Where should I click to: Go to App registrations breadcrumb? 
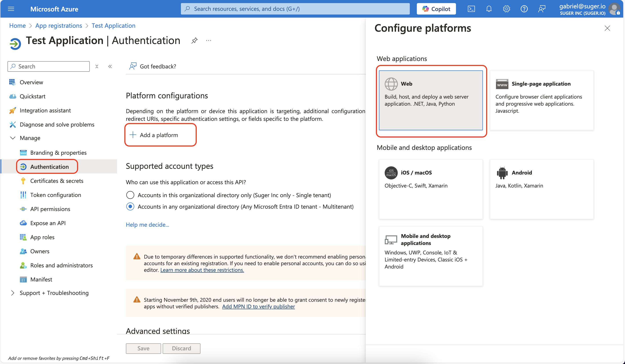click(x=59, y=26)
